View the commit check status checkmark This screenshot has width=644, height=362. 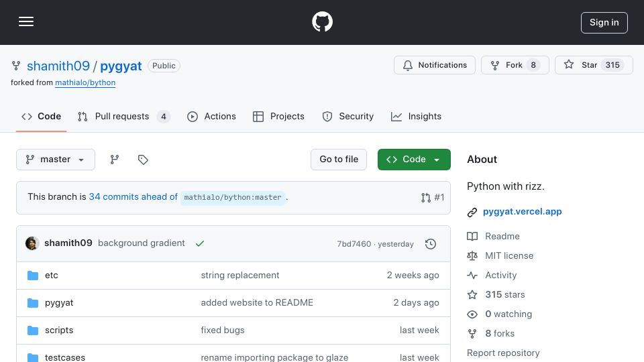click(x=200, y=243)
